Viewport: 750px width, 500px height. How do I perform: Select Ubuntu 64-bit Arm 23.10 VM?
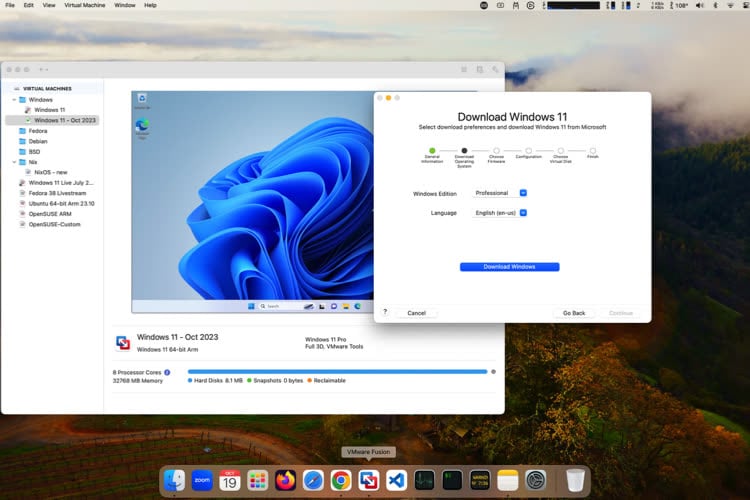(x=61, y=203)
